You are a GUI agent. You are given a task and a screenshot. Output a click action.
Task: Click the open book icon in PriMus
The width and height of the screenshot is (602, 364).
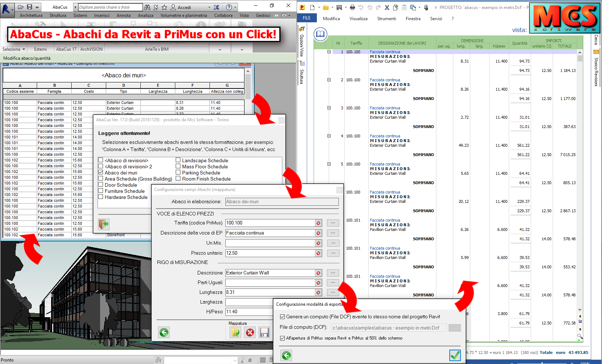click(x=320, y=34)
